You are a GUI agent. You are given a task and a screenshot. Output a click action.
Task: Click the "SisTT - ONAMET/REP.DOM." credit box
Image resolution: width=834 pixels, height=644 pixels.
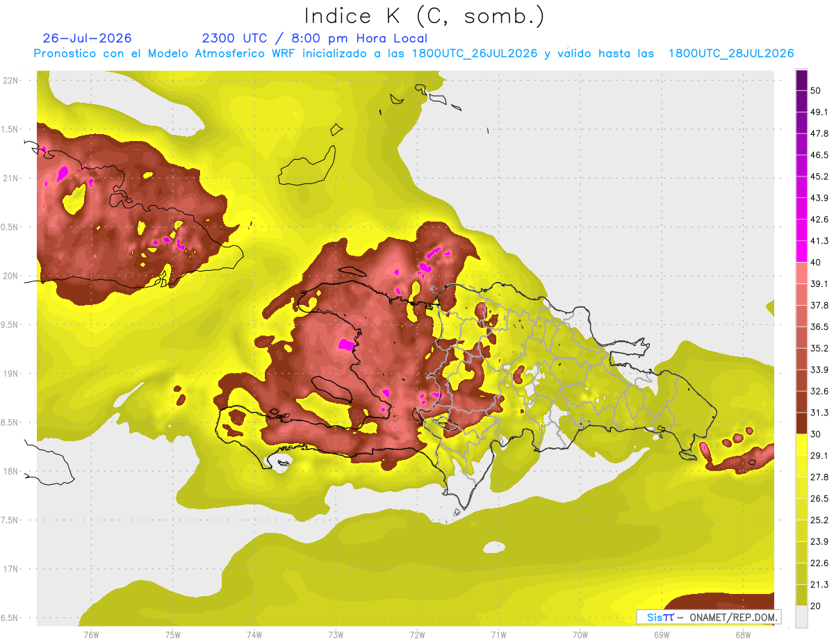tap(708, 617)
